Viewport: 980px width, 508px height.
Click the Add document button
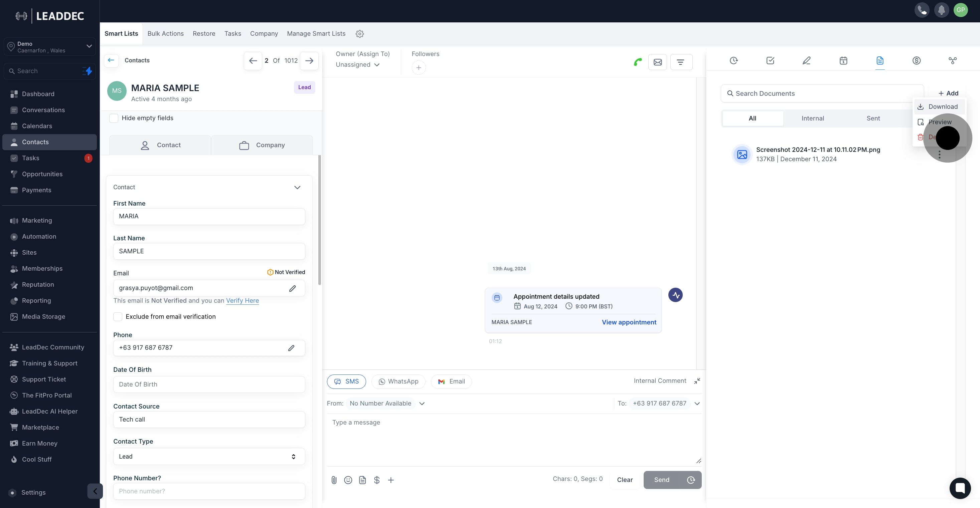(948, 93)
